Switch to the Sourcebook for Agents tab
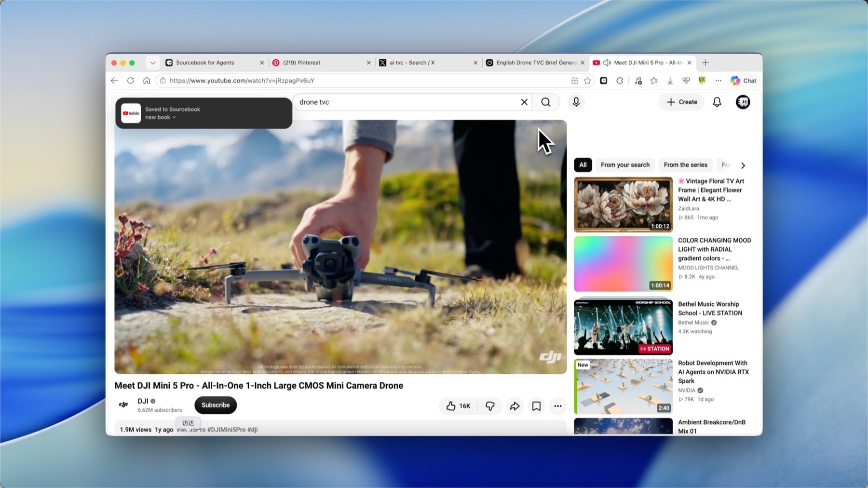Screen dimensions: 868x488 pos(215,63)
